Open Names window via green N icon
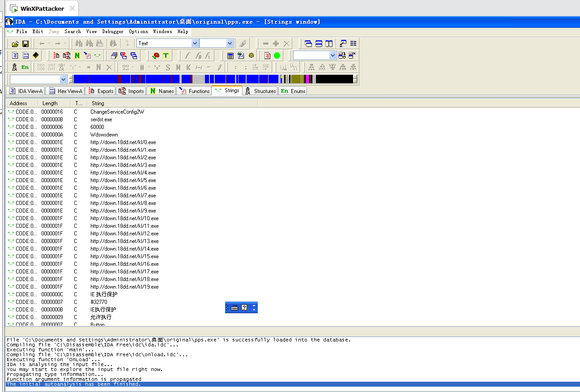The image size is (580, 392). coord(77,55)
